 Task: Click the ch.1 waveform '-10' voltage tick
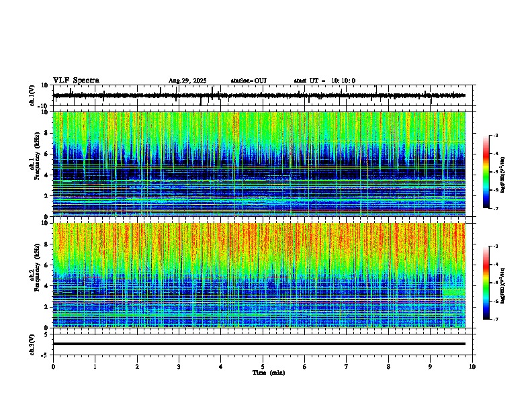click(x=44, y=106)
